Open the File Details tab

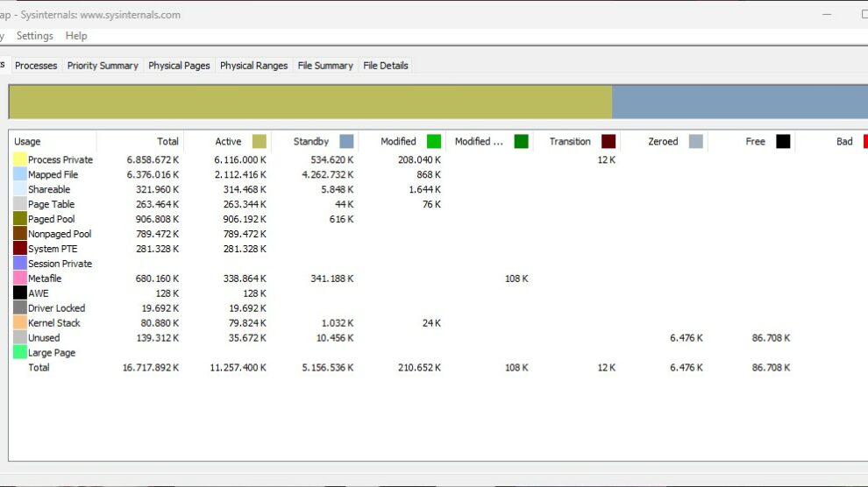click(386, 66)
